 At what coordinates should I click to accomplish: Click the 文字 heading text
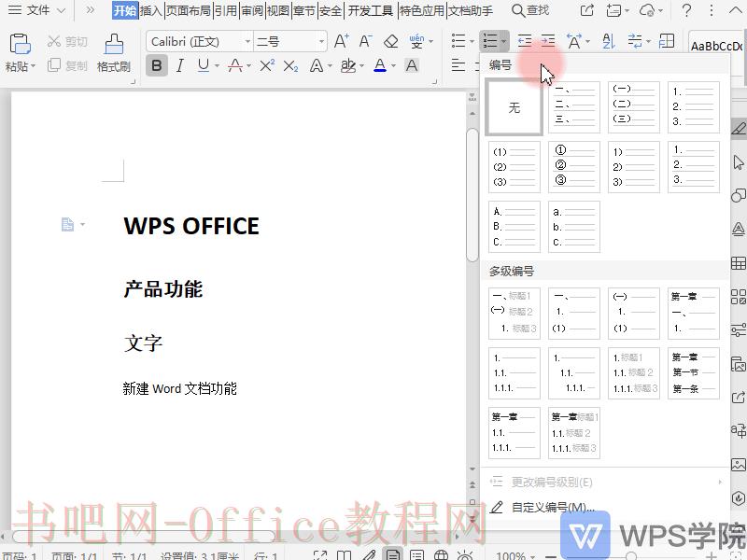coord(144,343)
